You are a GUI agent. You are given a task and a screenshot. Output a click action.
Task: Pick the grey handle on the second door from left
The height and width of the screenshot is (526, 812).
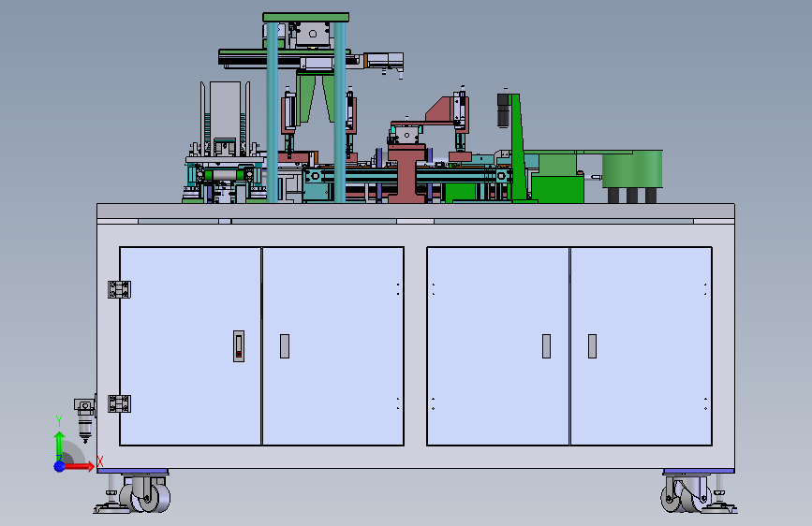click(x=285, y=346)
